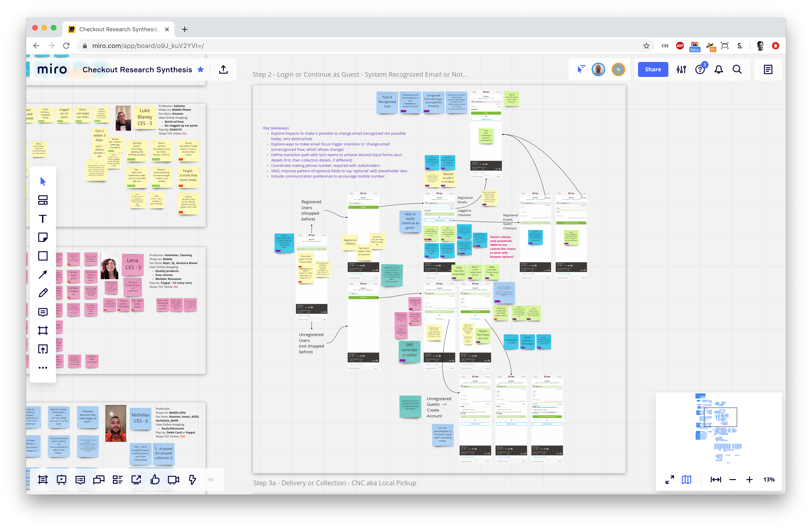Image resolution: width=812 pixels, height=529 pixels.
Task: Toggle the minimap map icon
Action: pos(687,480)
